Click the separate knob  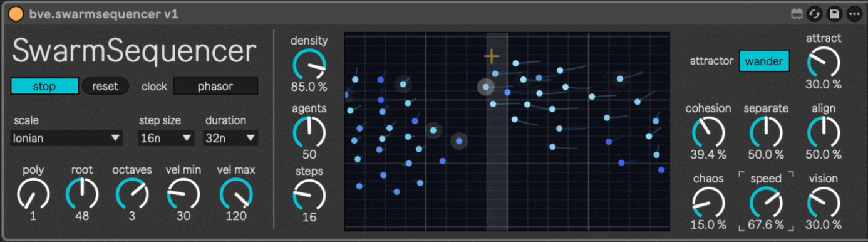click(766, 132)
